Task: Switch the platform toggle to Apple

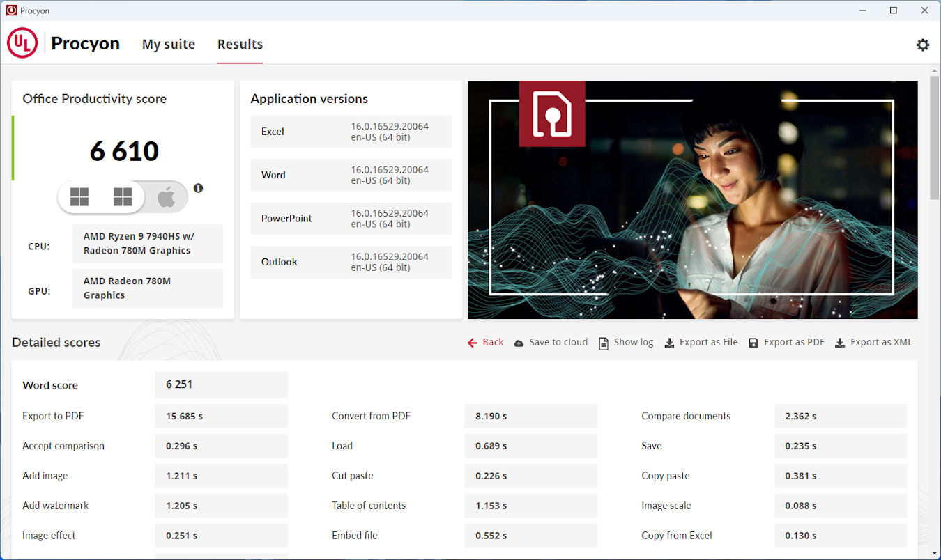Action: [x=166, y=198]
